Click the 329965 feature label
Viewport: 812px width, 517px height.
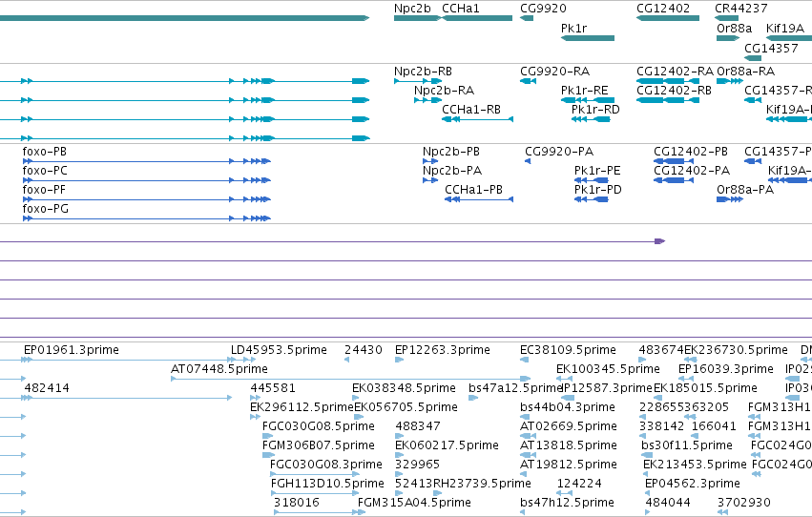tap(417, 465)
